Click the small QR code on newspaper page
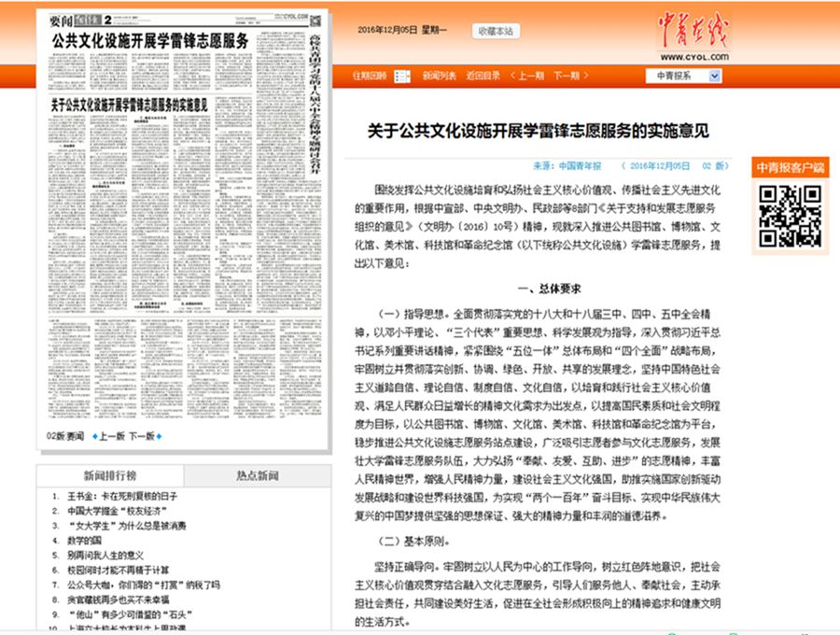Viewport: 840px width, 635px height. pyautogui.click(x=315, y=21)
